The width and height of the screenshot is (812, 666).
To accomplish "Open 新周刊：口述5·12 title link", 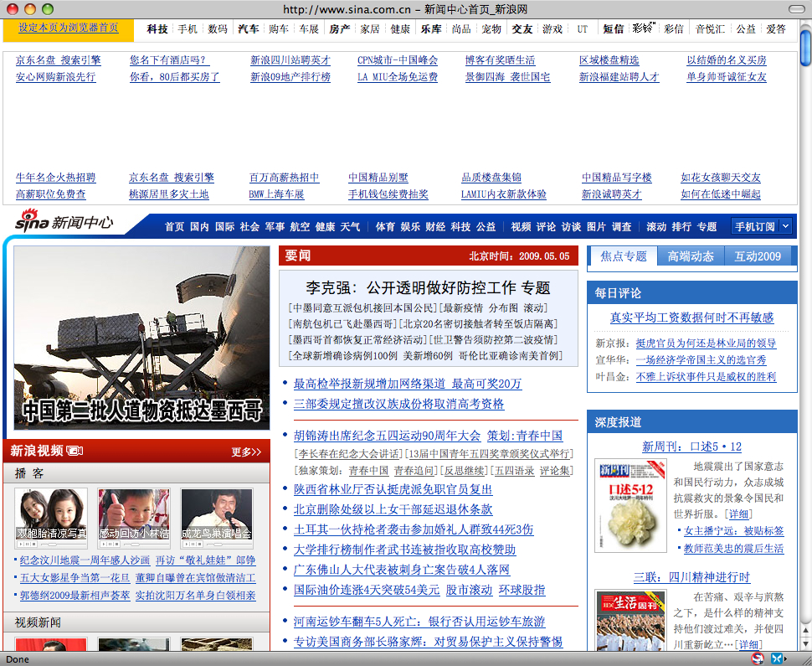I will [691, 447].
